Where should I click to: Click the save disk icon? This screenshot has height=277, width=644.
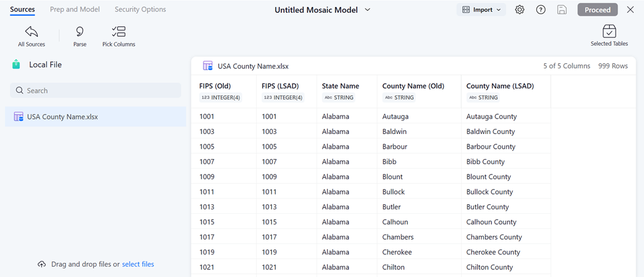pos(562,10)
